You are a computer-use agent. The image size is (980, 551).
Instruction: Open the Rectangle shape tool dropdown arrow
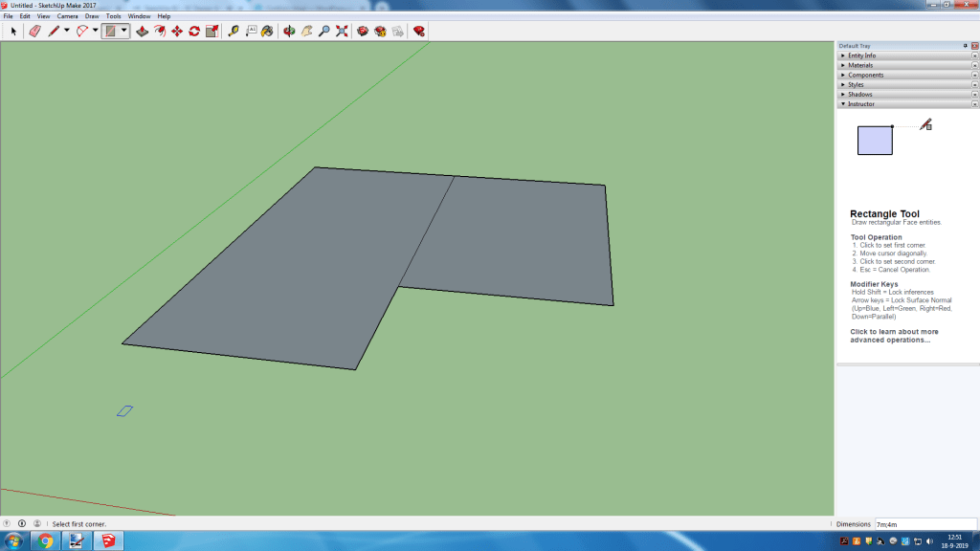point(123,32)
